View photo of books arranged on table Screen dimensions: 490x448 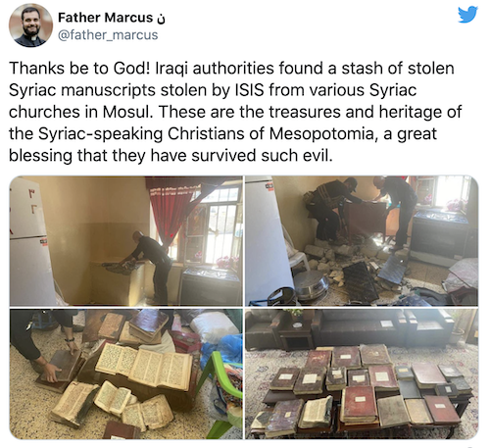(362, 373)
